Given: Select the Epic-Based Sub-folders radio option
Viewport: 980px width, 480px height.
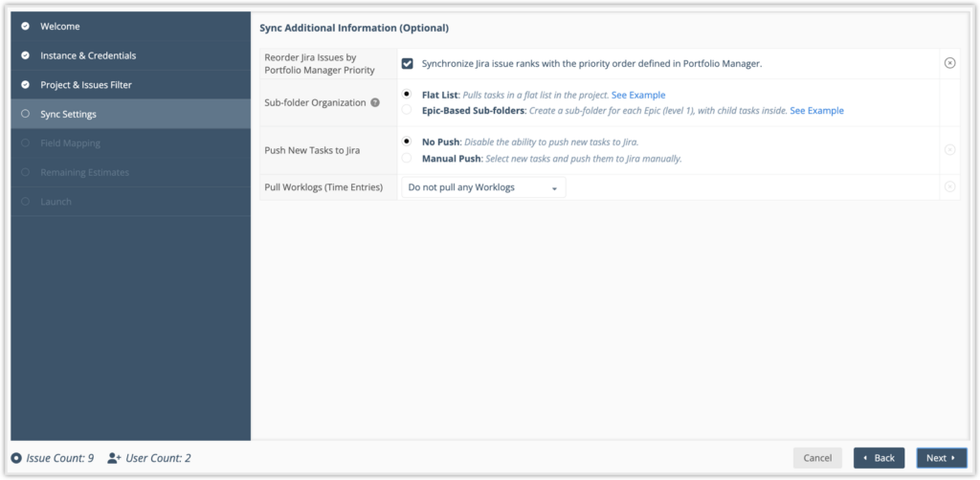Looking at the screenshot, I should point(407,111).
